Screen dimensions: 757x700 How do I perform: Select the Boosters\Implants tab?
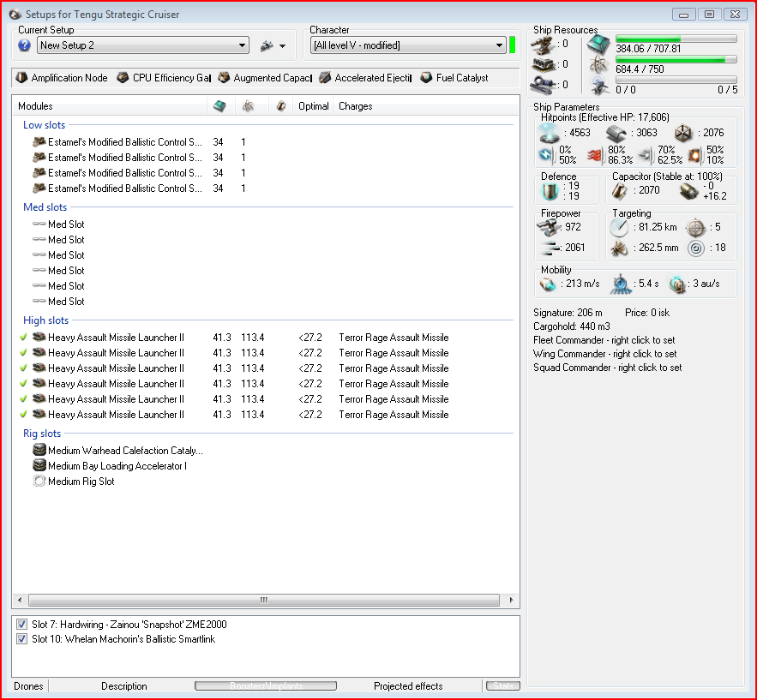(266, 685)
